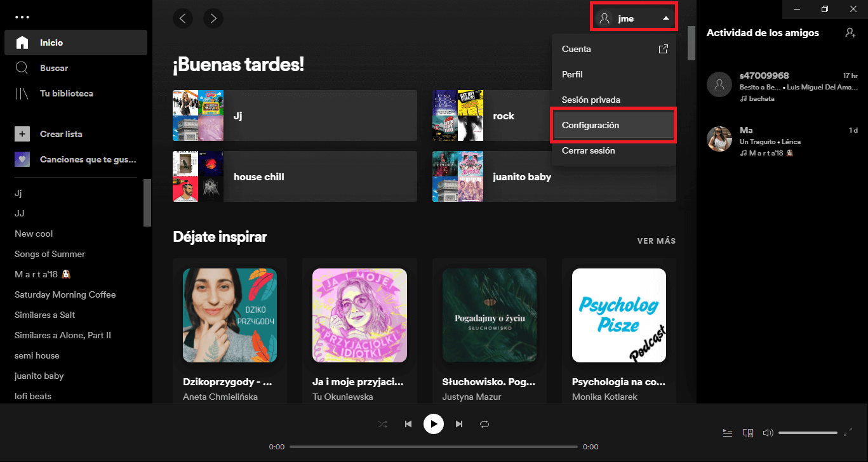Click Aneta Chmielińska author name
The height and width of the screenshot is (462, 868).
220,397
